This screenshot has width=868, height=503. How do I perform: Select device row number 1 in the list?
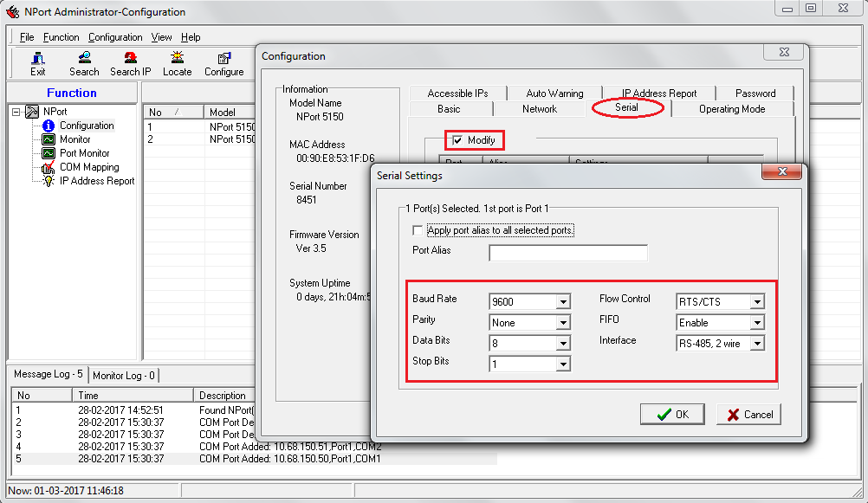[200, 126]
